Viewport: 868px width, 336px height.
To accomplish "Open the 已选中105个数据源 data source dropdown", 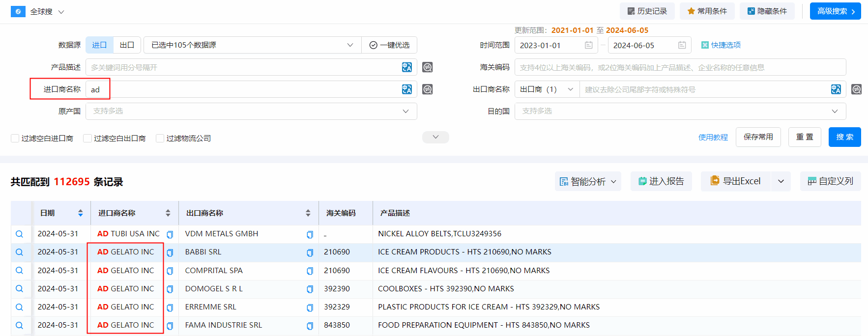I will (252, 45).
